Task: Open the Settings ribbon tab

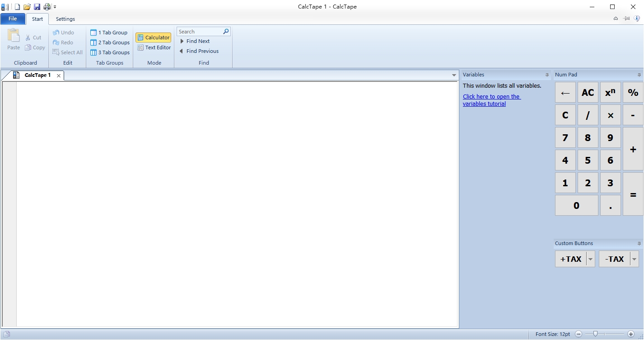Action: point(65,19)
